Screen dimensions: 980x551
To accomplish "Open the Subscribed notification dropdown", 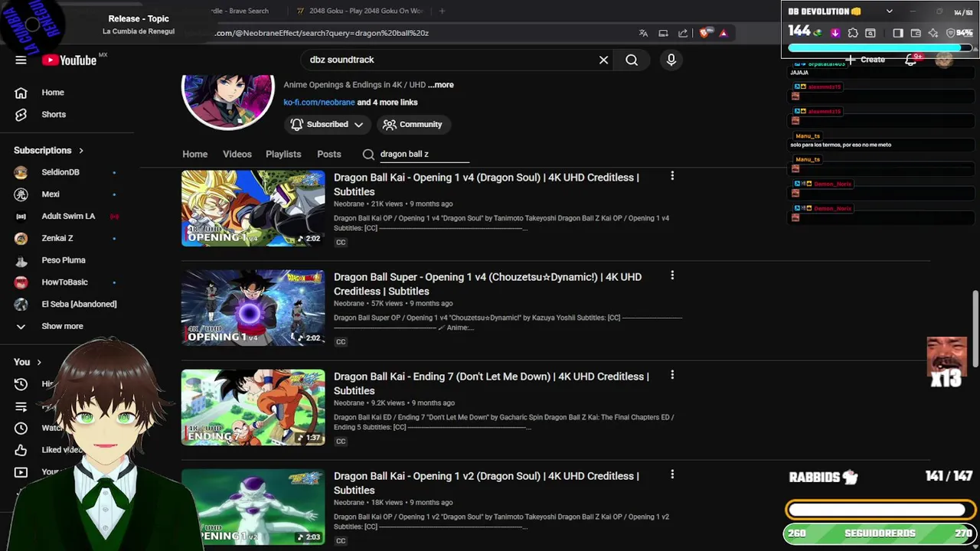I will click(327, 124).
